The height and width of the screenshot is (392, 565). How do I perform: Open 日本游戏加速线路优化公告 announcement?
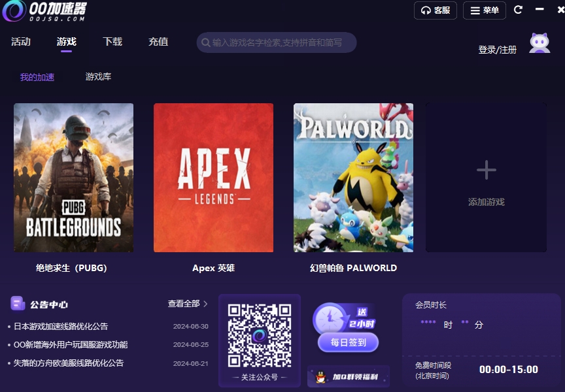61,327
